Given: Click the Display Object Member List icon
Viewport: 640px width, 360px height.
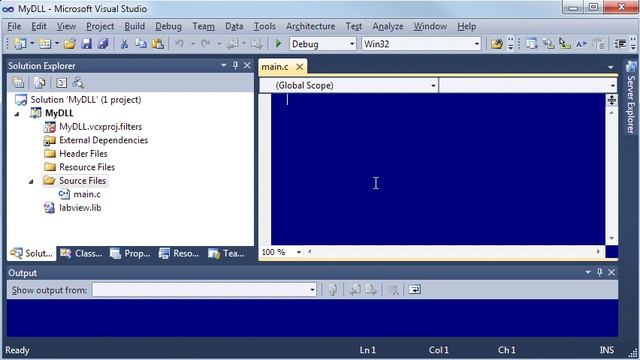Looking at the screenshot, I should coord(531,44).
